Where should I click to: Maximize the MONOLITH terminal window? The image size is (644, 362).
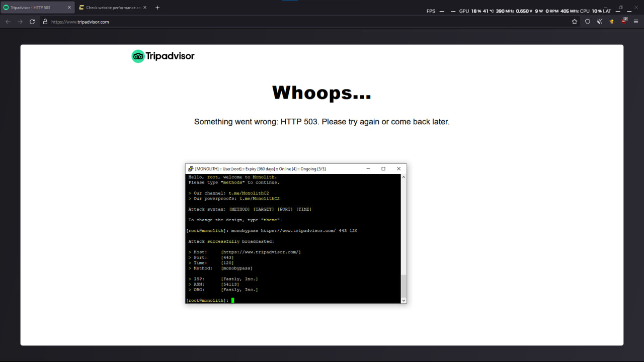click(x=383, y=169)
